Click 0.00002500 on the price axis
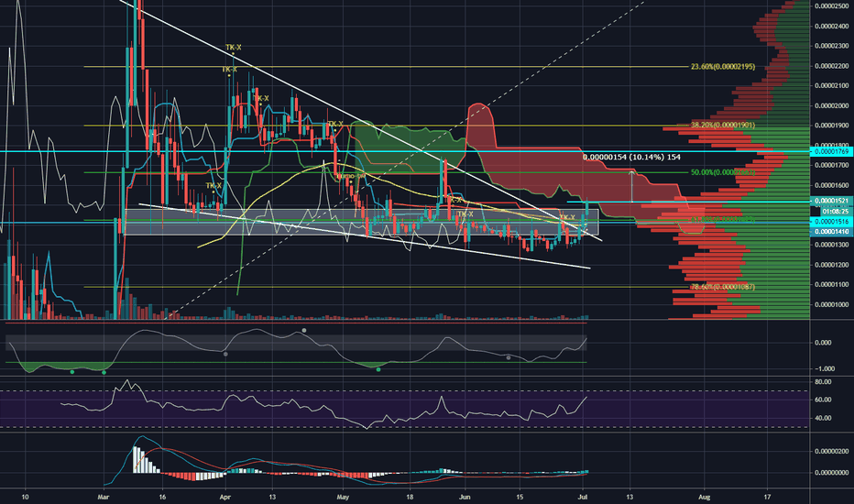The width and height of the screenshot is (854, 504). click(x=832, y=6)
